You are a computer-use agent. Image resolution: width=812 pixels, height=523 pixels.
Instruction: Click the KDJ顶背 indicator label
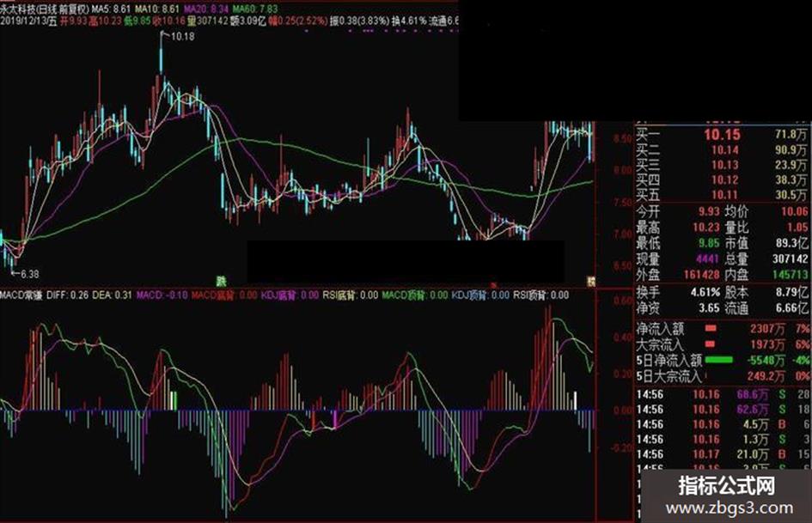(x=480, y=295)
